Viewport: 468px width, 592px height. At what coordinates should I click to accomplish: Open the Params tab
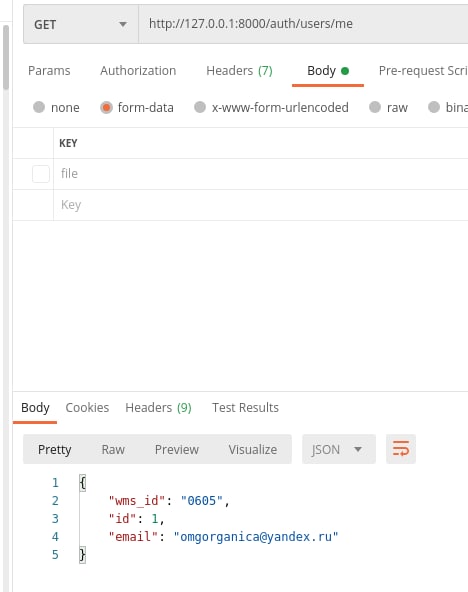click(x=49, y=71)
